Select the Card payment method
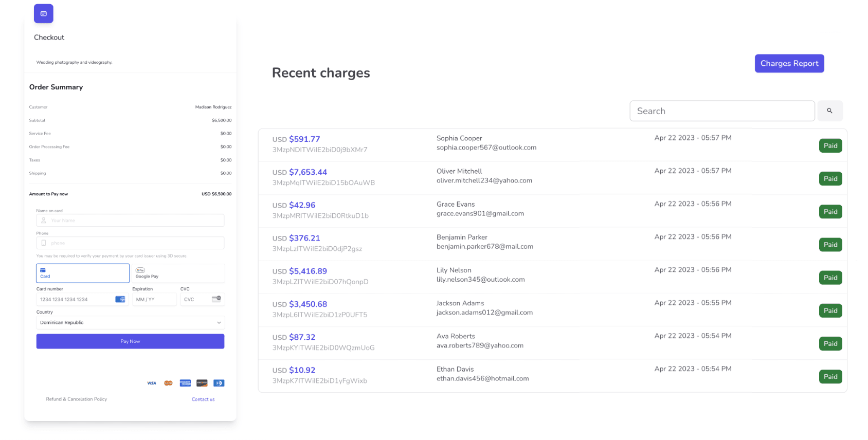Image resolution: width=868 pixels, height=440 pixels. click(x=83, y=273)
